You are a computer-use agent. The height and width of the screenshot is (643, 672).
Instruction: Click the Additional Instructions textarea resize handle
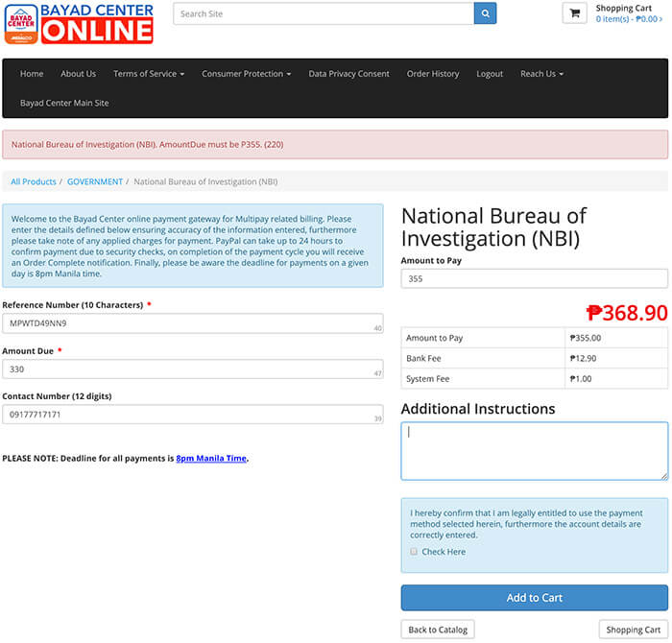664,476
